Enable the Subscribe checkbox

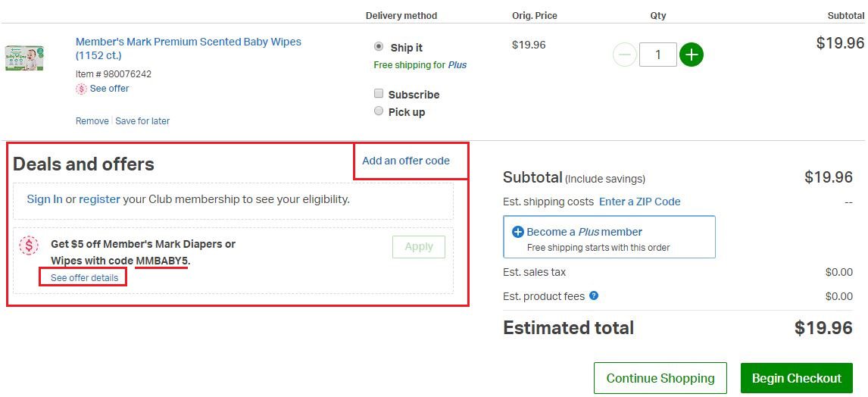click(379, 94)
